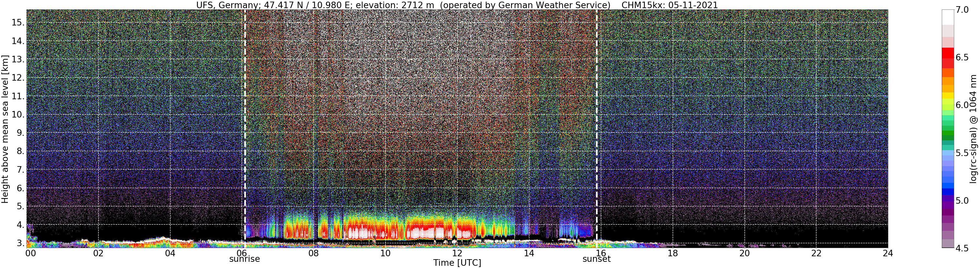Click the '08' time tick label

coord(313,253)
